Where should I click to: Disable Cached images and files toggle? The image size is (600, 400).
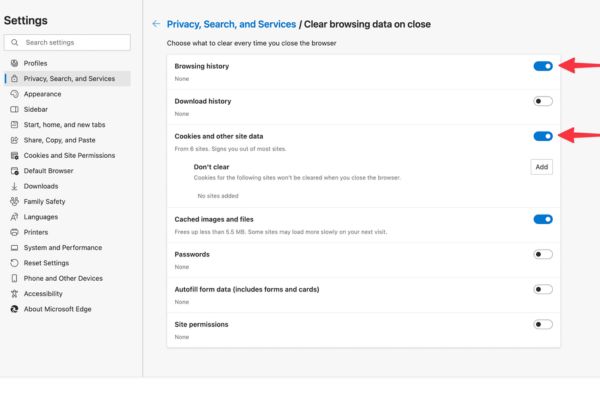(x=543, y=219)
